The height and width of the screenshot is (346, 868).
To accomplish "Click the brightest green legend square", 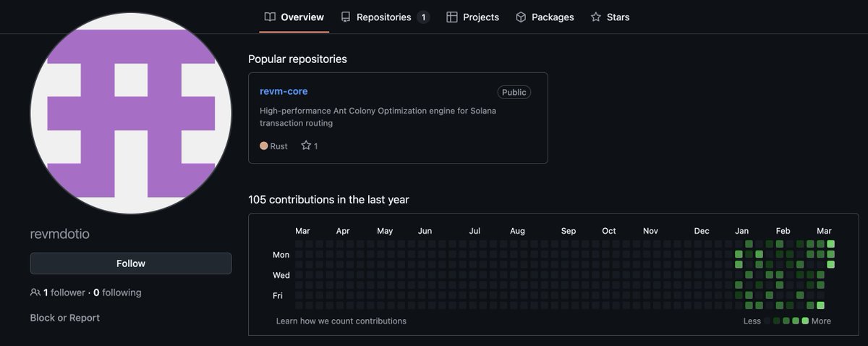I will tap(805, 321).
